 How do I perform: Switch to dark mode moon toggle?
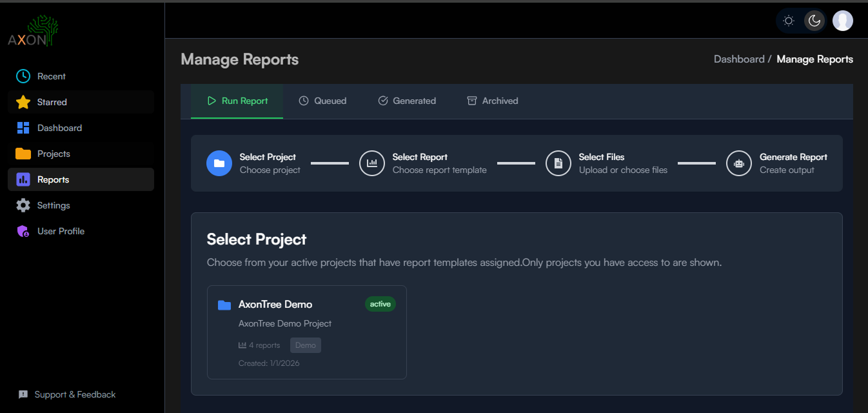(814, 21)
